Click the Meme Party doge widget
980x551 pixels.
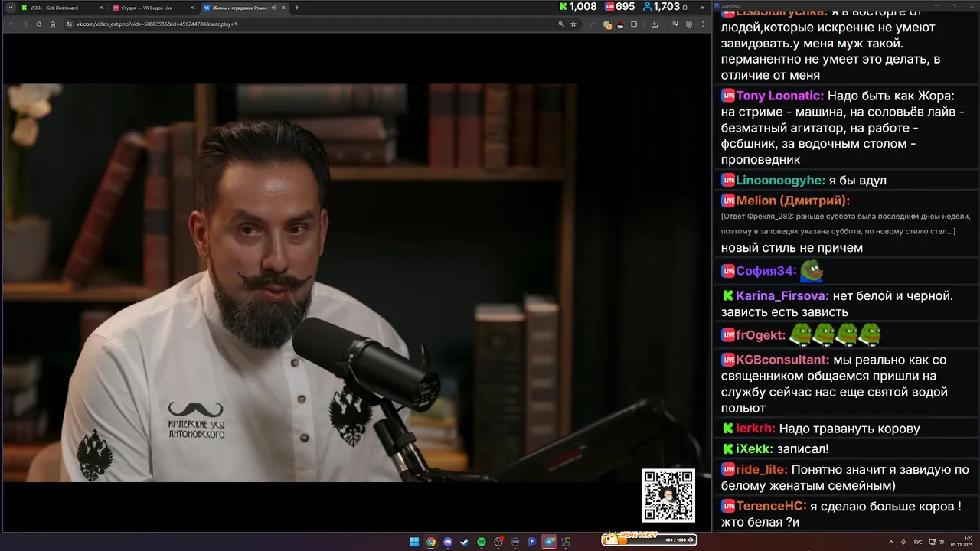tap(649, 539)
